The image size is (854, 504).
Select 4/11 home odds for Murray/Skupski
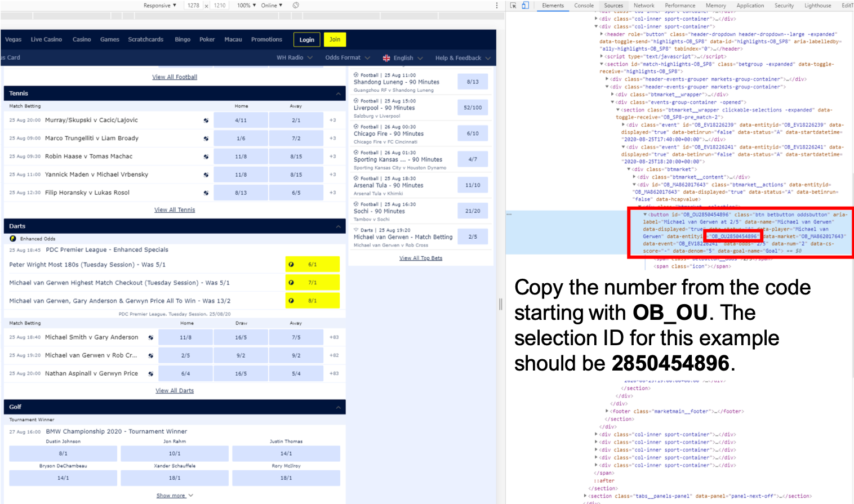pos(241,120)
